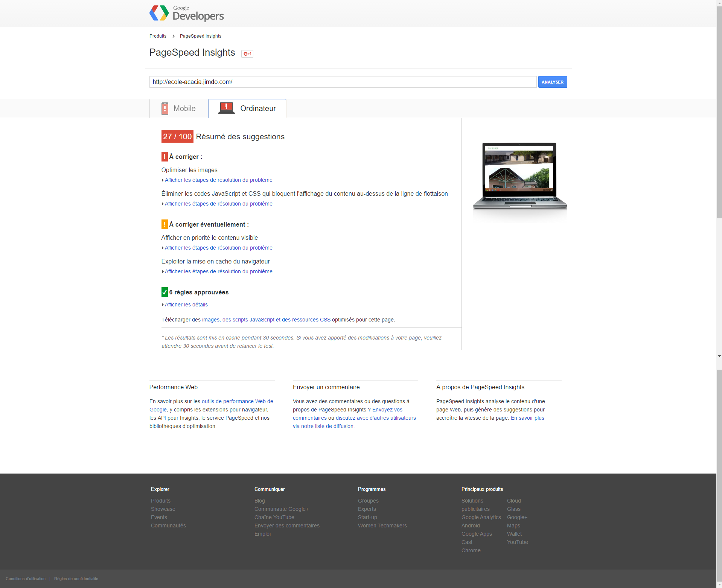Open footer Blog link
Image resolution: width=722 pixels, height=588 pixels.
260,501
